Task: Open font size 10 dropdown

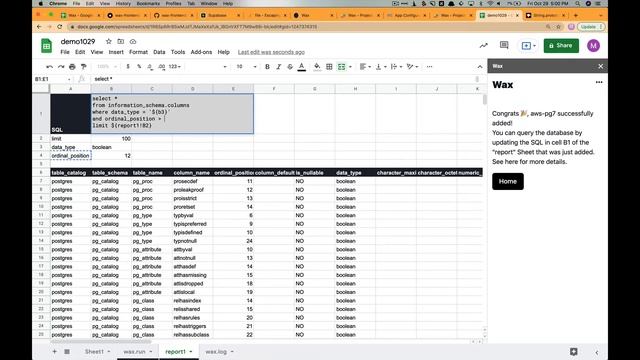Action: click(246, 67)
